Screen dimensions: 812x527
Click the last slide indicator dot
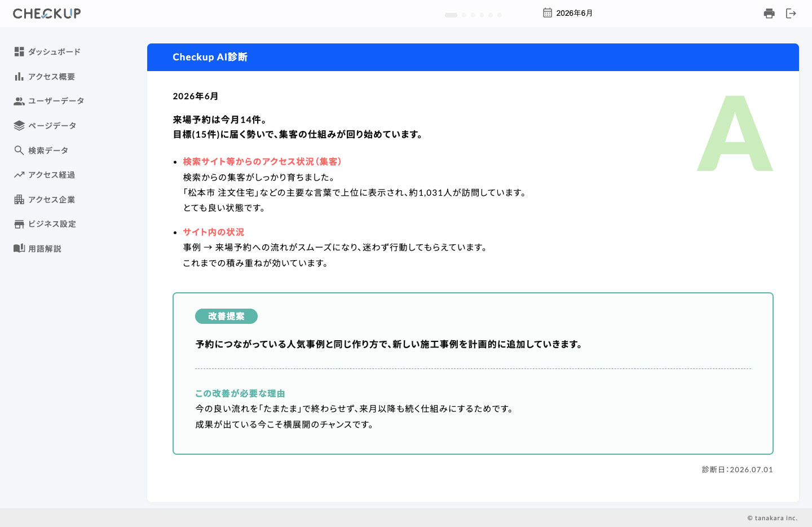tap(500, 15)
